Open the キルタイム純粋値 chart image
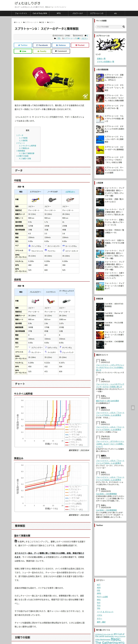 (x=52, y=422)
